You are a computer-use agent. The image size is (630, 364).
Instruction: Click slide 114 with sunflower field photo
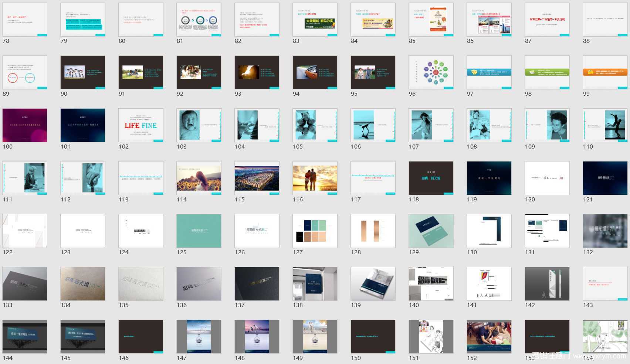pos(199,178)
